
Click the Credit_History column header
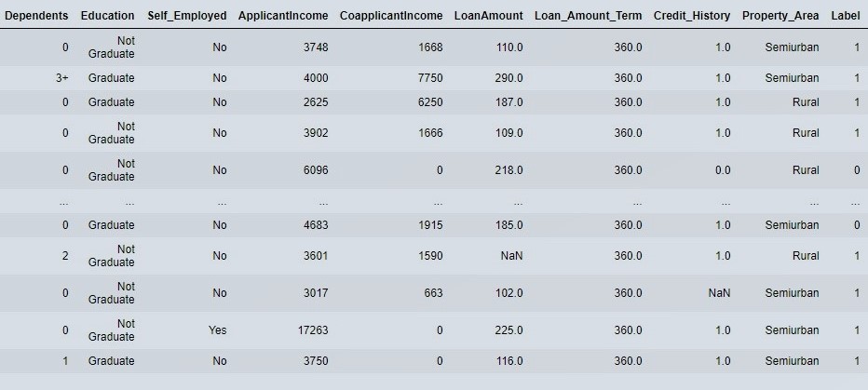(x=691, y=16)
